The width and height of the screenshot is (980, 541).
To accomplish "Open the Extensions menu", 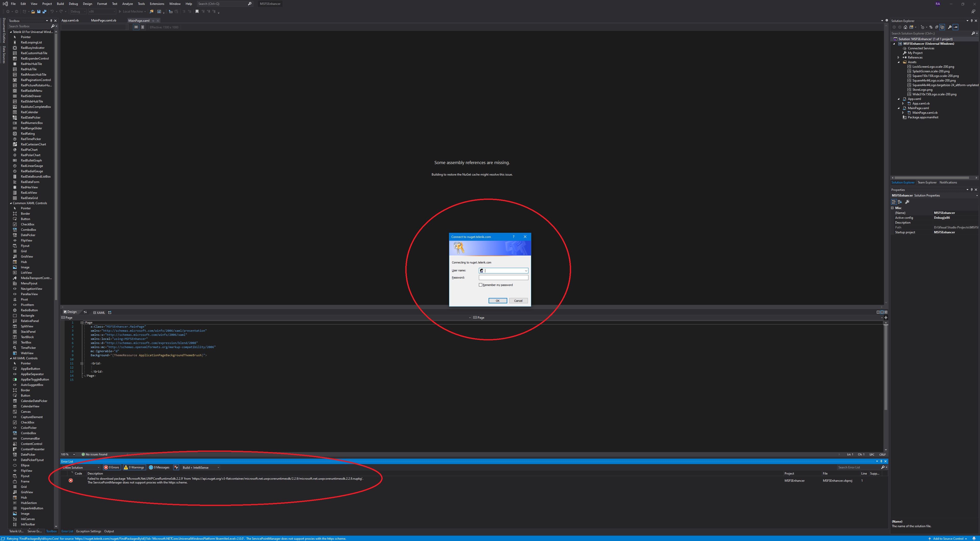I will point(157,4).
